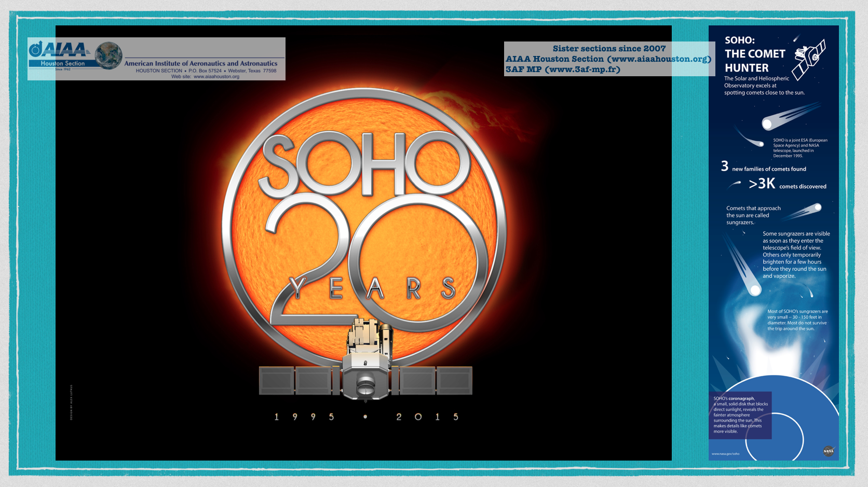Click the Web site address in the AIAA banner
868x487 pixels.
click(216, 77)
